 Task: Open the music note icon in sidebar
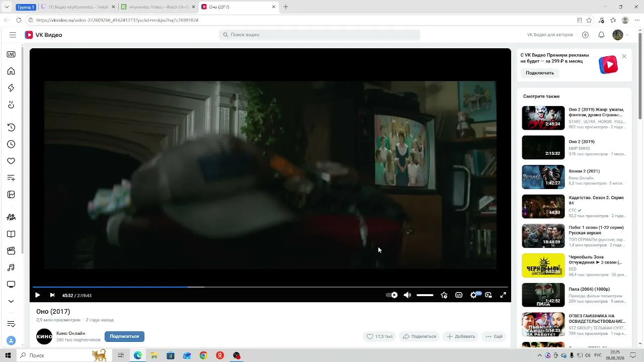point(11,267)
